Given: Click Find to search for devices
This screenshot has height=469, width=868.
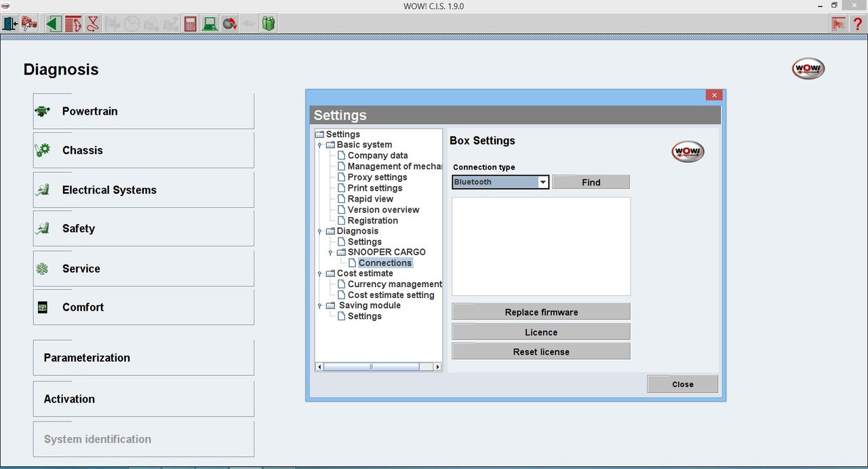Looking at the screenshot, I should pos(591,182).
